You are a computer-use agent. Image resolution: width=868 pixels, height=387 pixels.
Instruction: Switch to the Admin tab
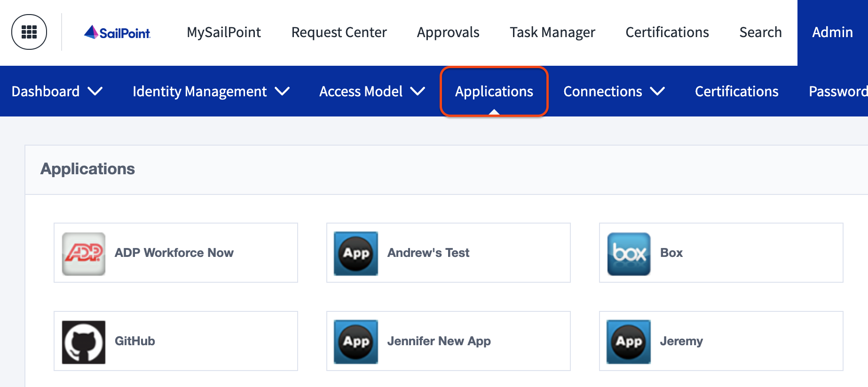(832, 32)
